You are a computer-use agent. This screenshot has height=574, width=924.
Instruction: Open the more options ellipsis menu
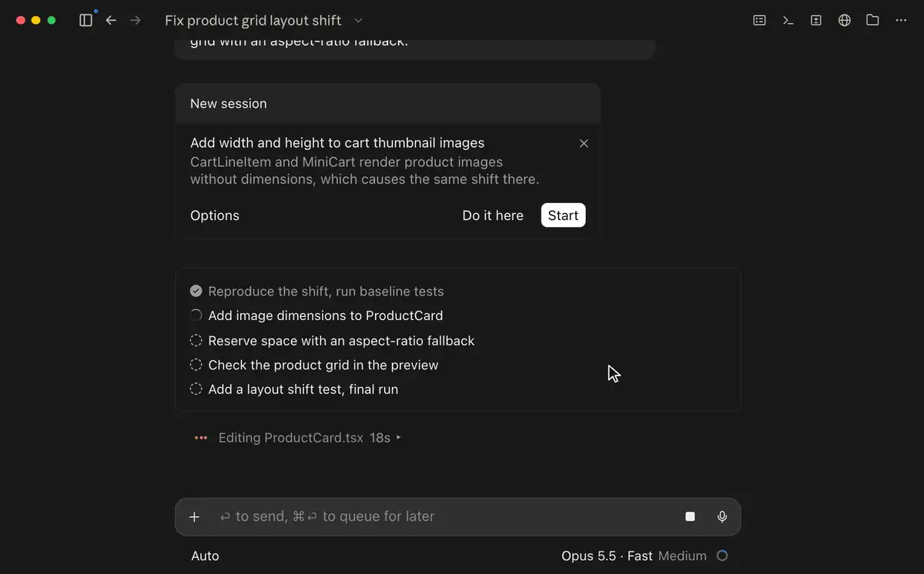coord(902,21)
